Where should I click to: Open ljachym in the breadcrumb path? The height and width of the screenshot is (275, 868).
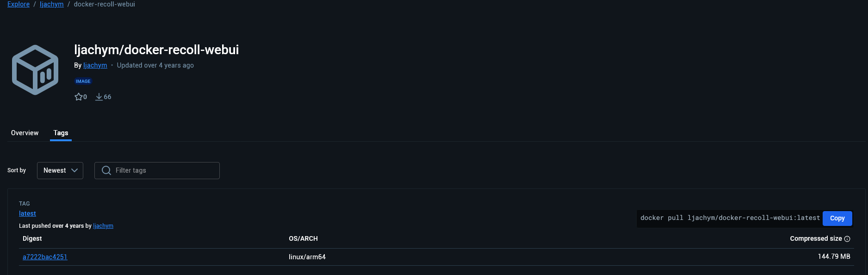pos(52,4)
